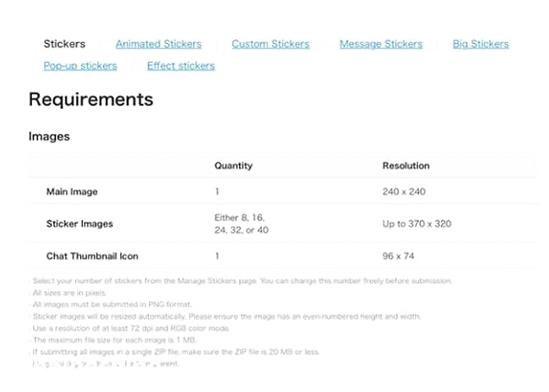This screenshot has width=549, height=392.
Task: Click the Quantity column header
Action: click(234, 166)
